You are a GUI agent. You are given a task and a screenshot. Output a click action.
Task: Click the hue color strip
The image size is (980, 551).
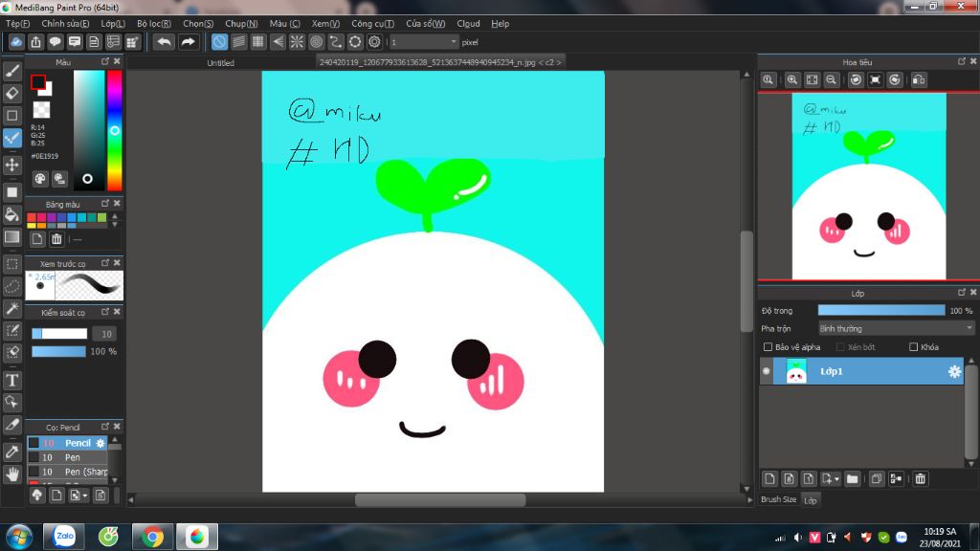(x=115, y=130)
